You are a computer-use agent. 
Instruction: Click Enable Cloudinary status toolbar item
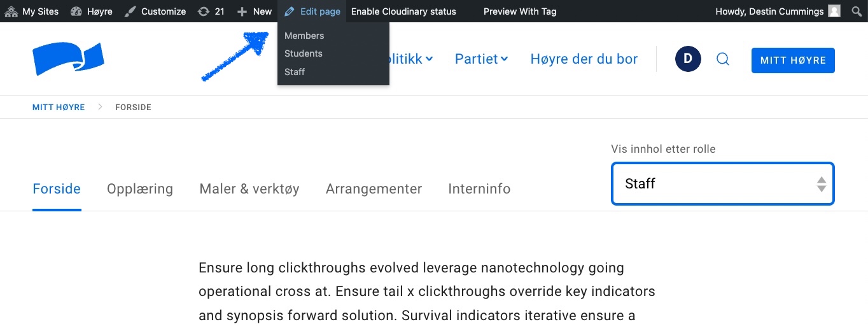click(403, 11)
